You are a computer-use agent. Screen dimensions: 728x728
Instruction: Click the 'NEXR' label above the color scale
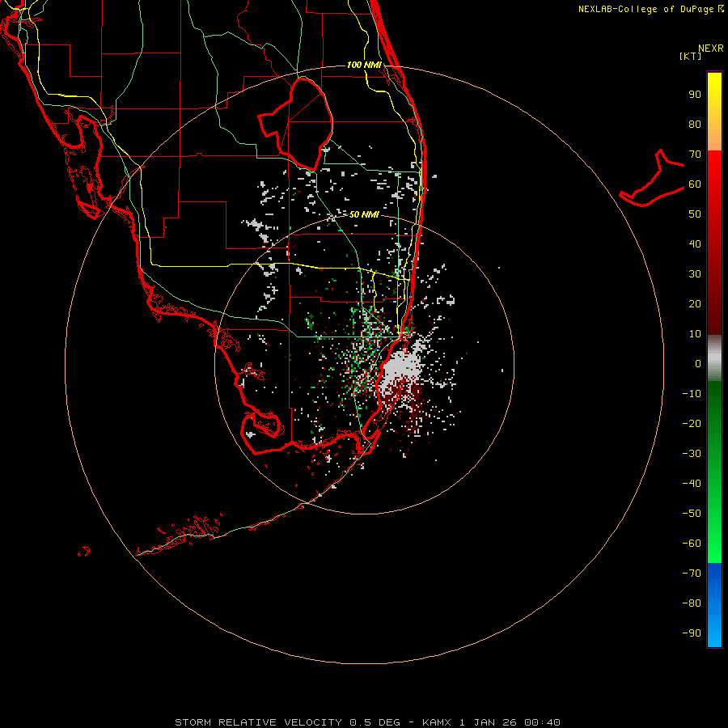click(x=711, y=49)
